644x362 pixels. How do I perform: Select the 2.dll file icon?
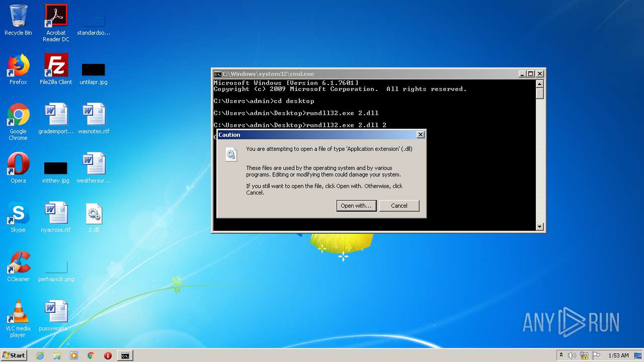point(94,217)
